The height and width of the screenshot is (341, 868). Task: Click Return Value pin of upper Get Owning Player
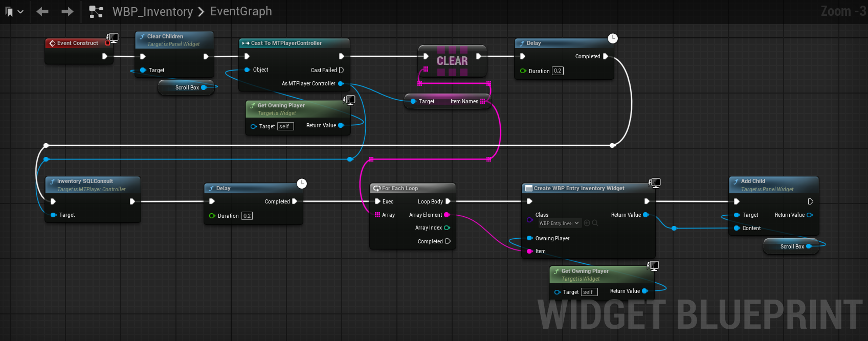click(x=341, y=125)
